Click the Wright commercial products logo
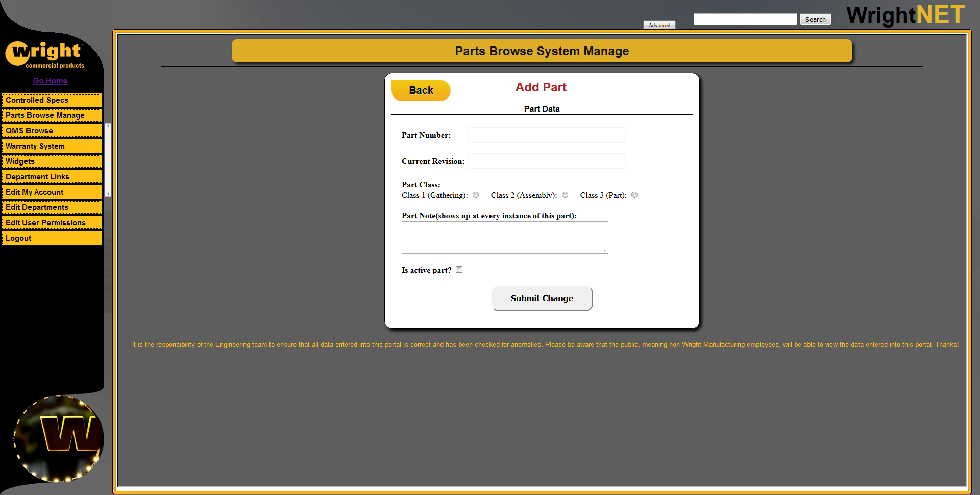Image resolution: width=980 pixels, height=495 pixels. [x=45, y=55]
